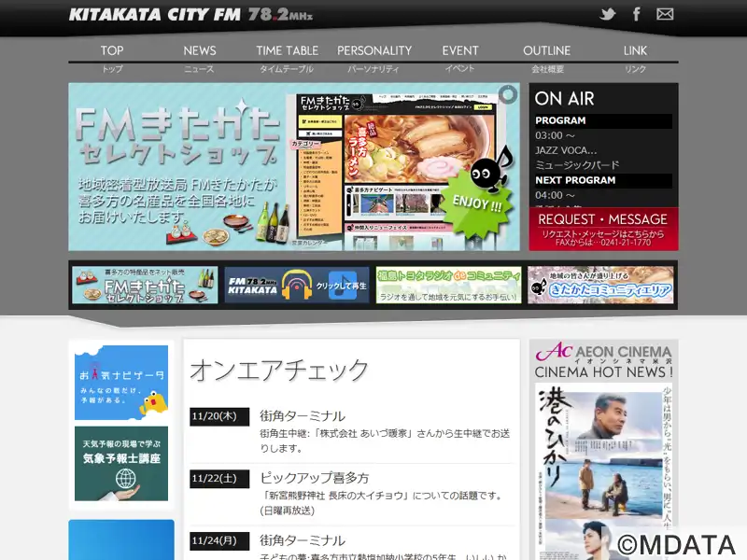This screenshot has width=747, height=560.
Task: Click the FMきたかた select shop main banner
Action: point(294,167)
